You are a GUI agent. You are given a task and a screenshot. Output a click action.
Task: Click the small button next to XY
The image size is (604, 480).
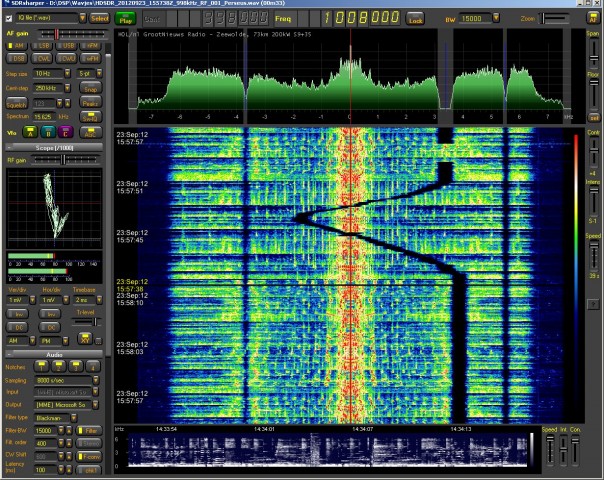(x=99, y=341)
